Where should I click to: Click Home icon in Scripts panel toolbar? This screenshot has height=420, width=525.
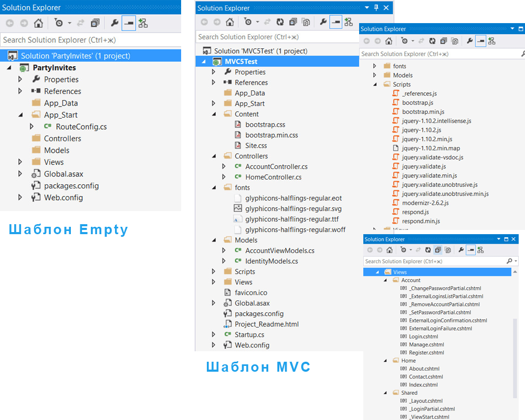pos(388,41)
